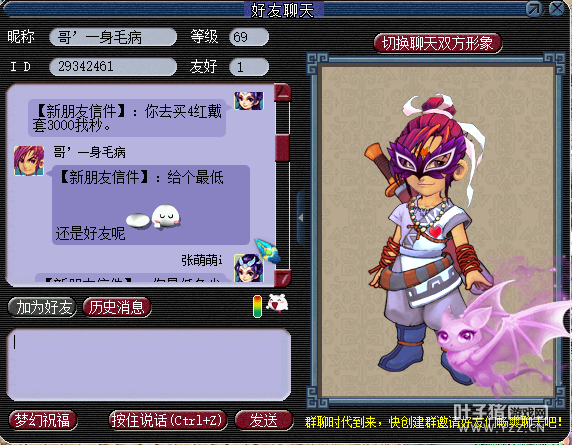Click the crystal pointer decoration icon
This screenshot has width=572, height=445.
[x=267, y=250]
